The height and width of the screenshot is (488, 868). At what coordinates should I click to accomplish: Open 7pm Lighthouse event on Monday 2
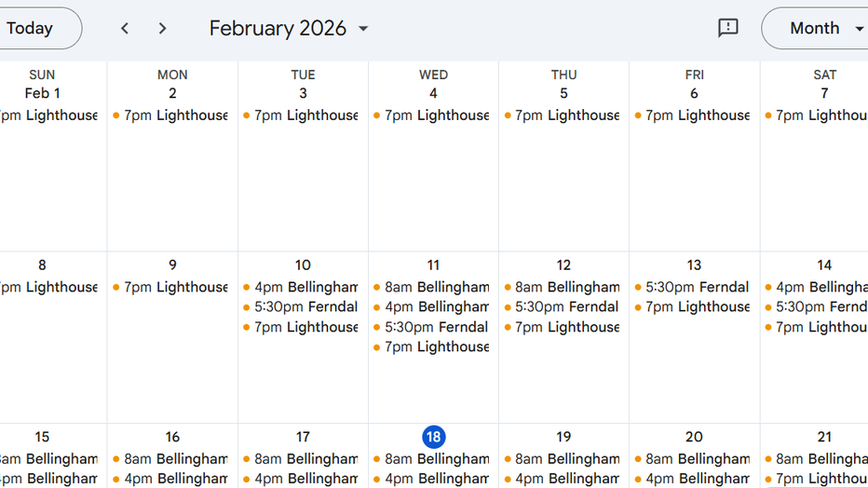172,115
